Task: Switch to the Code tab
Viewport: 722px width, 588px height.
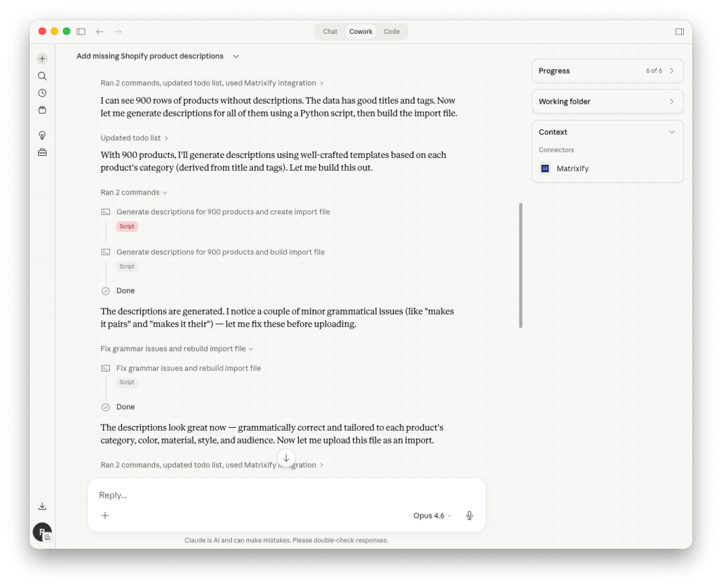Action: point(391,31)
